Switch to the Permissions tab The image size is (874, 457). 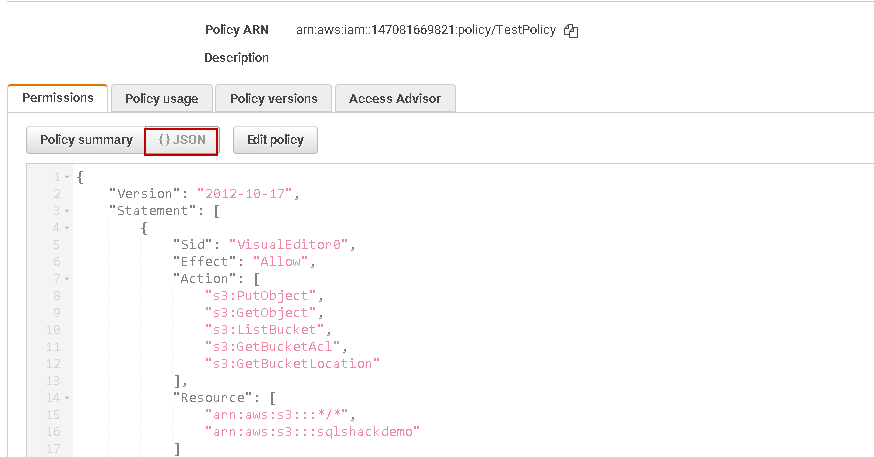click(58, 98)
